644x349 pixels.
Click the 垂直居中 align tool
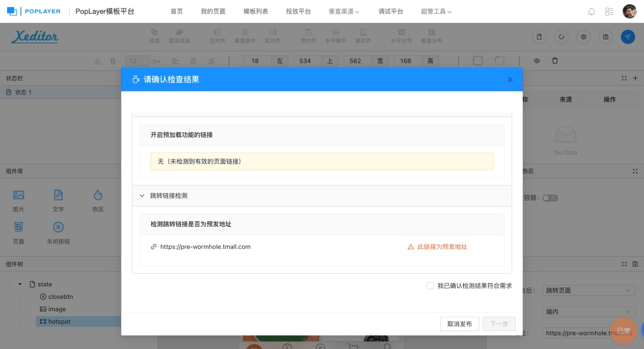pyautogui.click(x=245, y=36)
